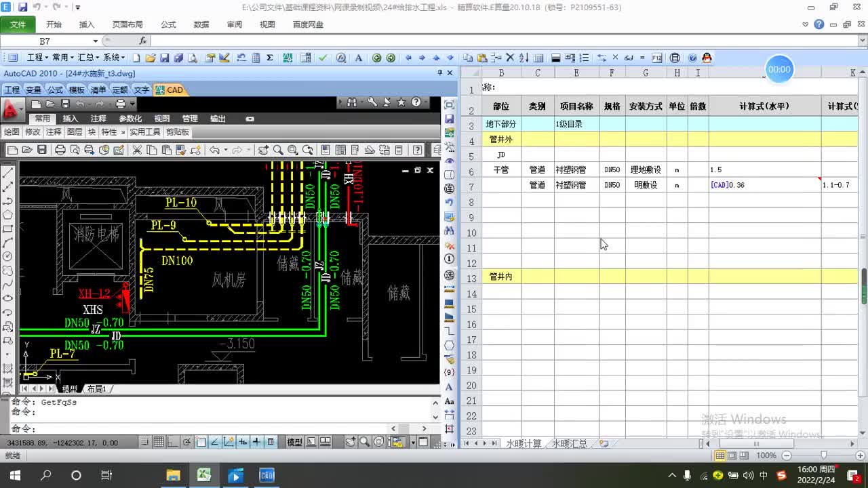Click the open folder icon in top toolbar
The image size is (868, 488).
(x=151, y=58)
